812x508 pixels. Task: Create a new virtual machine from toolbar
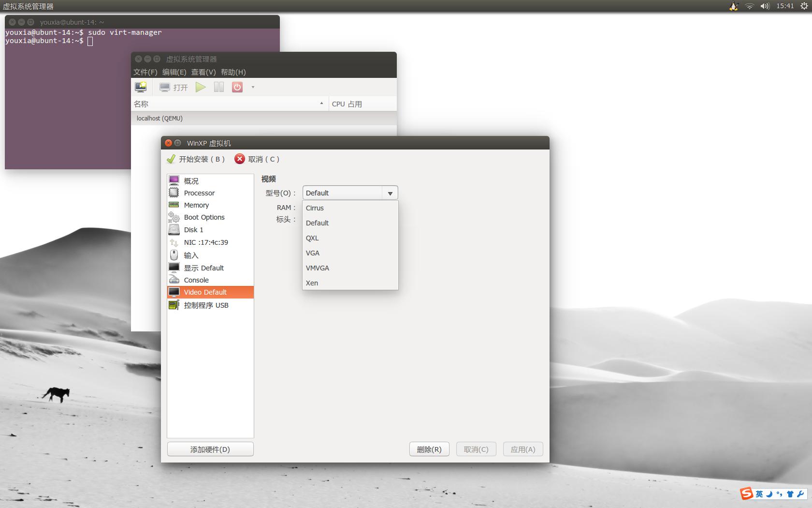pos(140,87)
